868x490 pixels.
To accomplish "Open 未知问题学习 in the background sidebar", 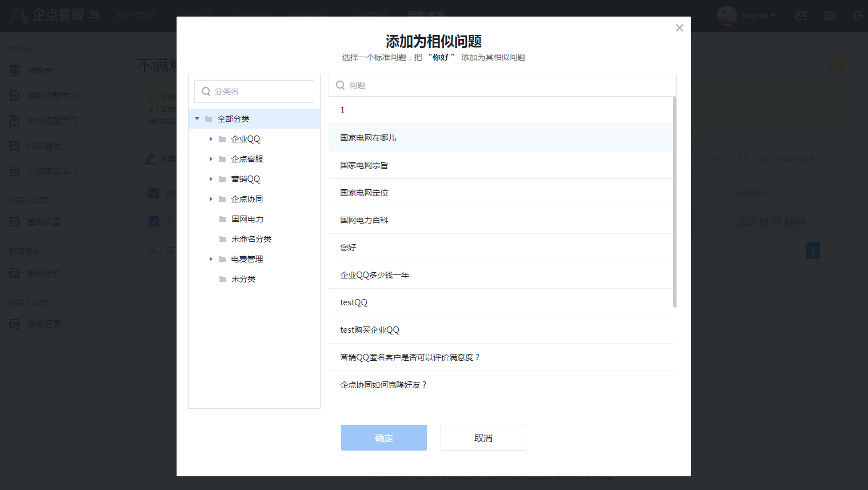I will coord(52,121).
